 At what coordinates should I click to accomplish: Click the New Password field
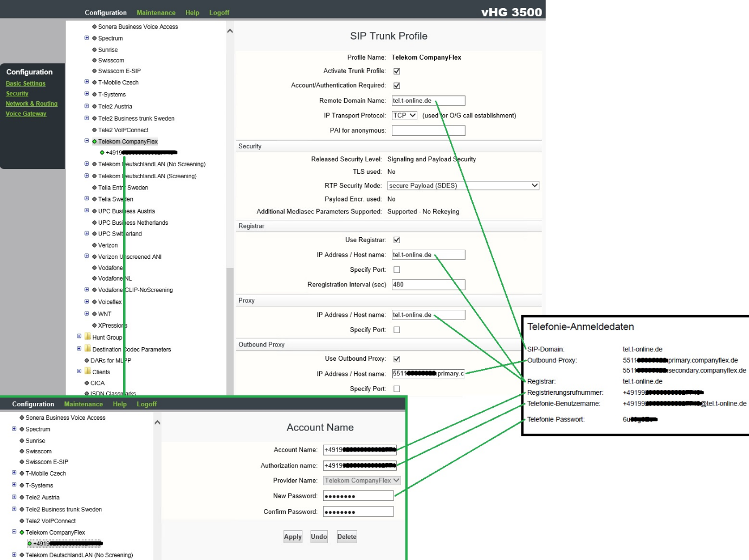[x=358, y=496]
